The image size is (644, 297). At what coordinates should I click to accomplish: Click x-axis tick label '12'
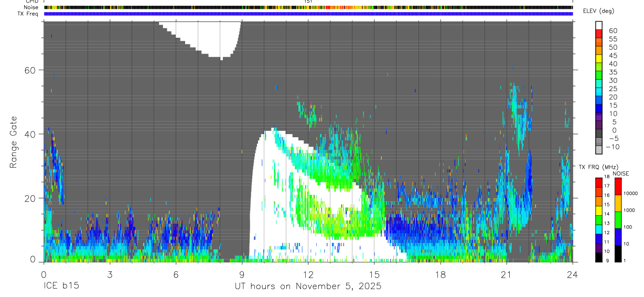(308, 274)
